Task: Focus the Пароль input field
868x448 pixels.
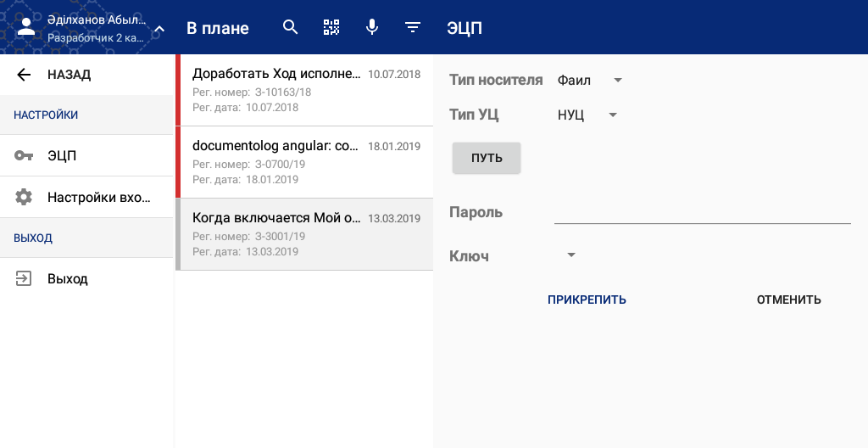Action: tap(702, 212)
